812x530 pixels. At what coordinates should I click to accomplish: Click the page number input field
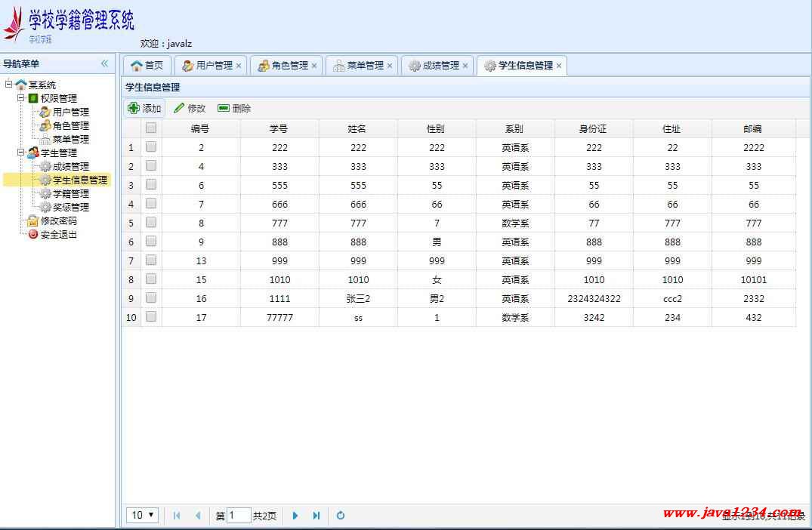coord(239,516)
